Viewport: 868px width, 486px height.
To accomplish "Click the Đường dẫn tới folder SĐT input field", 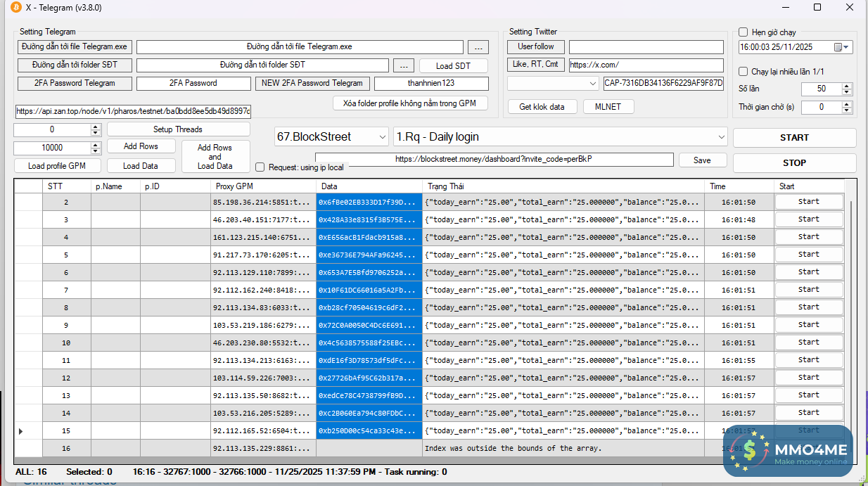I will [x=262, y=65].
